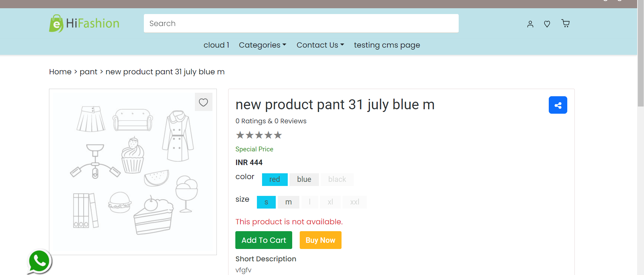
Task: Click the HiFashion logo
Action: [x=84, y=23]
